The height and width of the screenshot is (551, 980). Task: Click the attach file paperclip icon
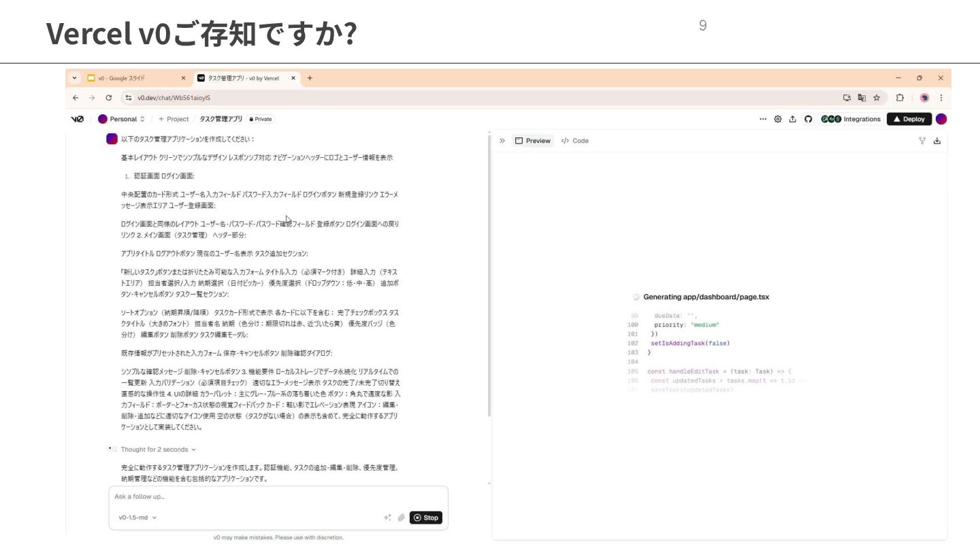pos(402,518)
